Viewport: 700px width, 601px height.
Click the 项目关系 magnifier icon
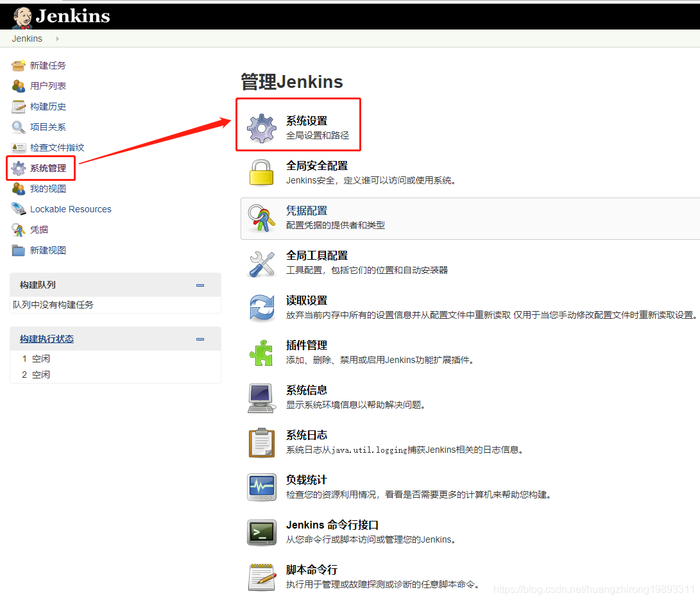[x=19, y=127]
